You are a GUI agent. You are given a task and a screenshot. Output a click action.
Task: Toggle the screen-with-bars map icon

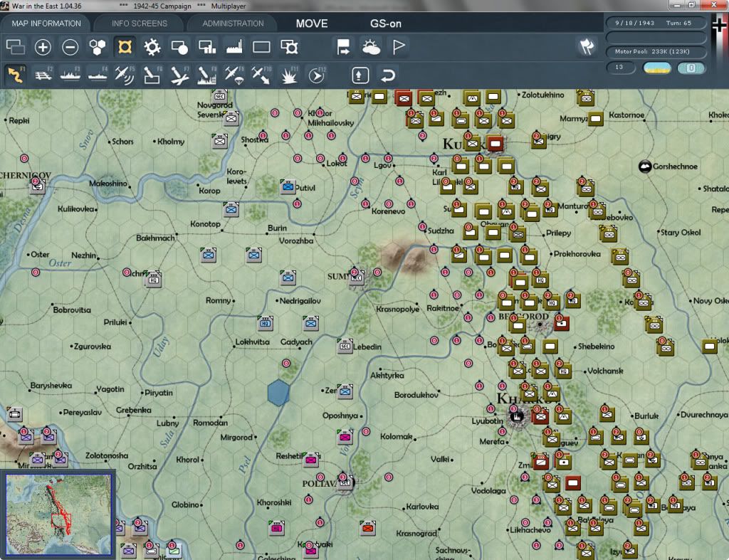[x=207, y=47]
